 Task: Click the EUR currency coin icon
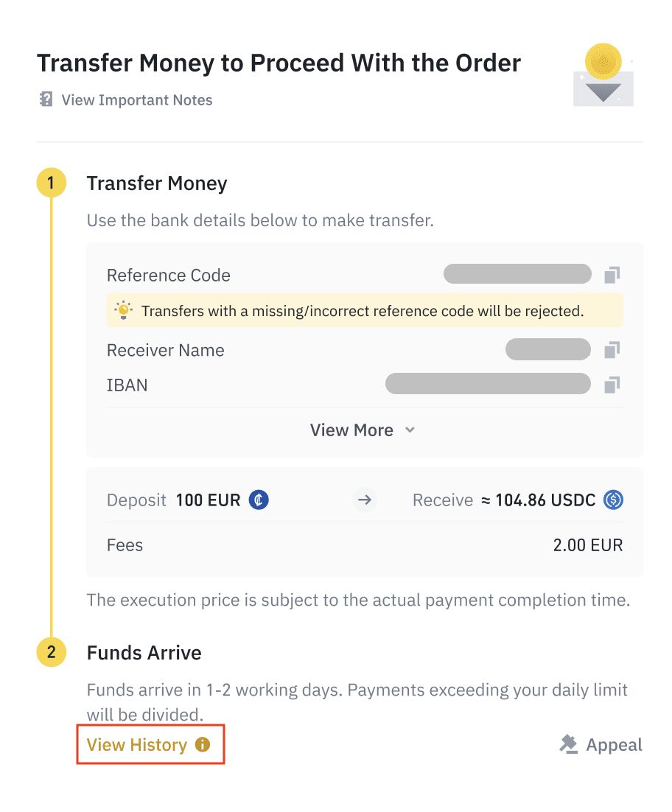pos(259,500)
